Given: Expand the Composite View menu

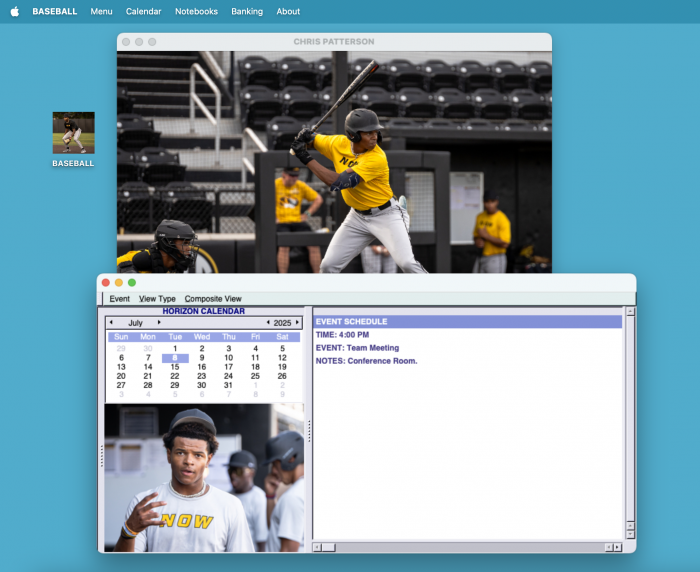Looking at the screenshot, I should pos(213,299).
